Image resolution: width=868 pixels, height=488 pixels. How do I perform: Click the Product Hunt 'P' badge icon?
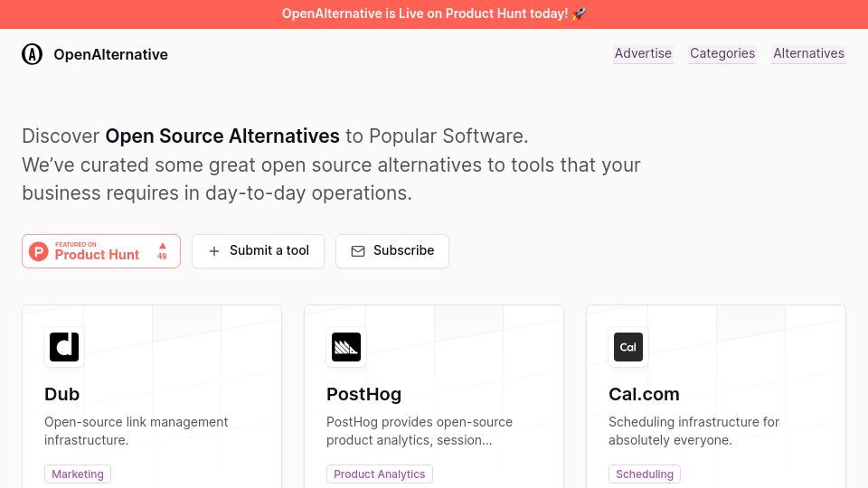point(39,251)
